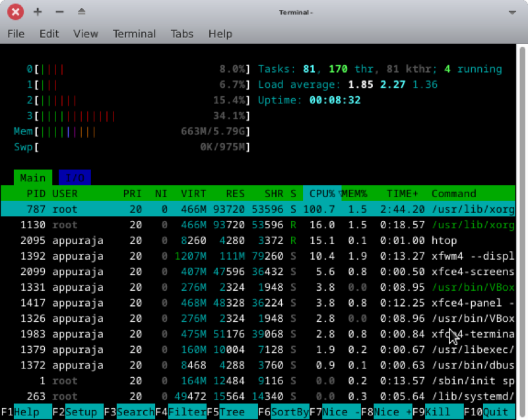Click the minus icon in title bar
Image resolution: width=528 pixels, height=420 pixels.
point(59,12)
